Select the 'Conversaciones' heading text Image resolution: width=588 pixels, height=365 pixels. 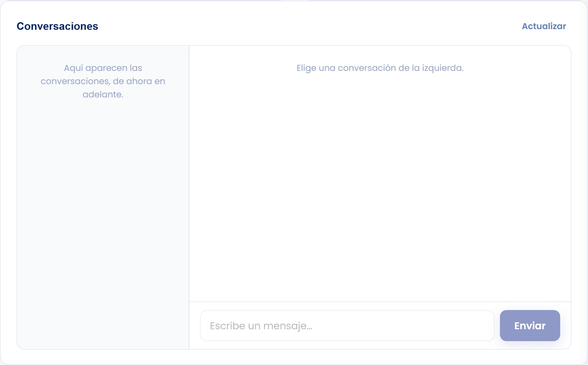(x=57, y=26)
